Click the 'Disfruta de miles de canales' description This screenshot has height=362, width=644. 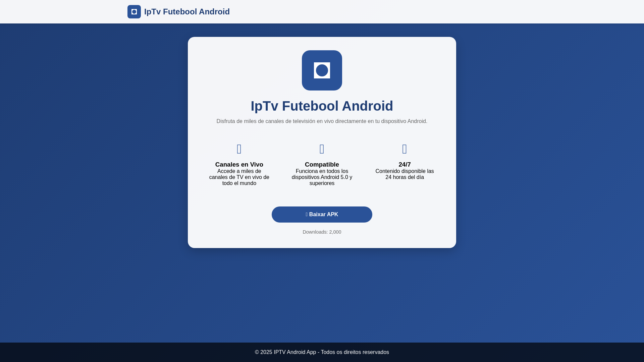pyautogui.click(x=322, y=121)
